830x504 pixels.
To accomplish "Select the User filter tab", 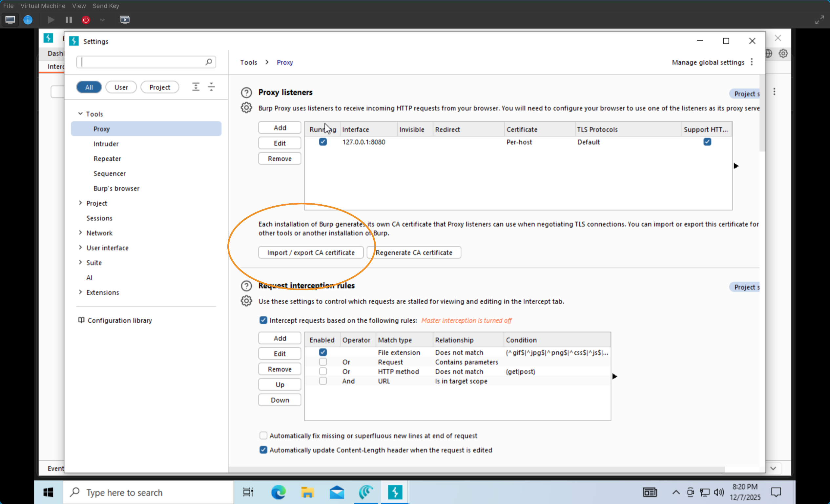I will click(121, 87).
